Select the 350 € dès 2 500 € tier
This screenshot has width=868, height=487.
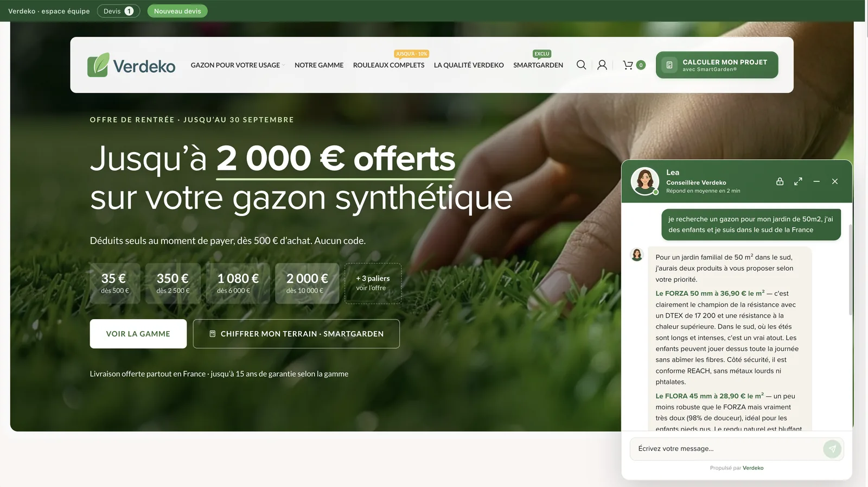click(x=173, y=283)
